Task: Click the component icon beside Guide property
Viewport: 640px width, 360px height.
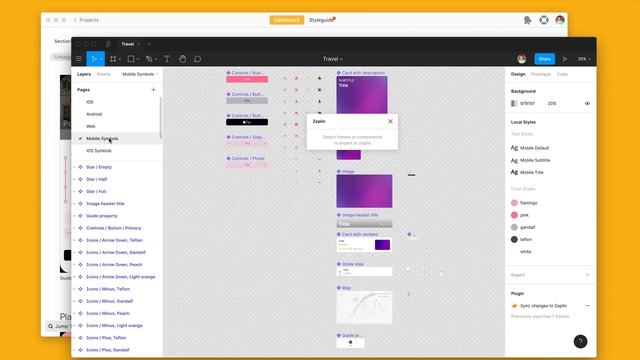Action: click(x=80, y=216)
